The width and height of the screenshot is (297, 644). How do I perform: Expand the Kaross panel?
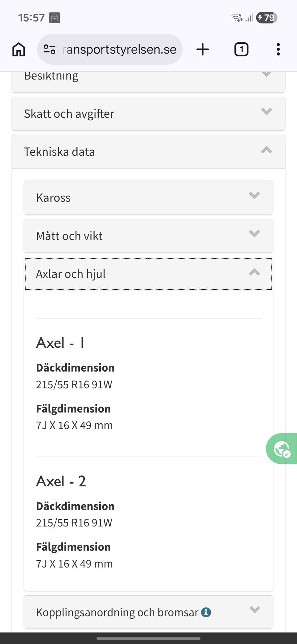[x=148, y=198]
